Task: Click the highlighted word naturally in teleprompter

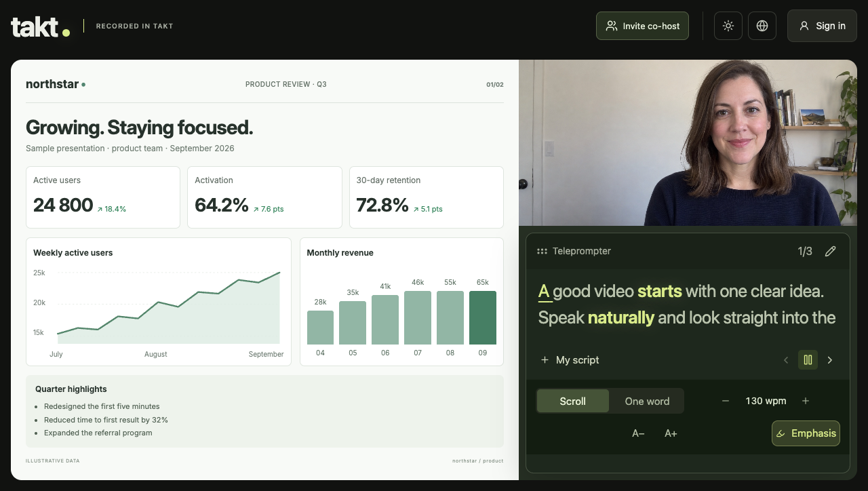Action: pos(621,318)
